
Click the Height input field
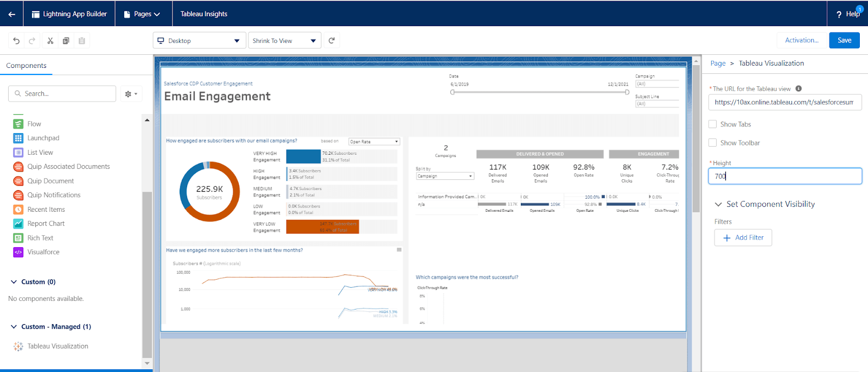[x=785, y=176]
